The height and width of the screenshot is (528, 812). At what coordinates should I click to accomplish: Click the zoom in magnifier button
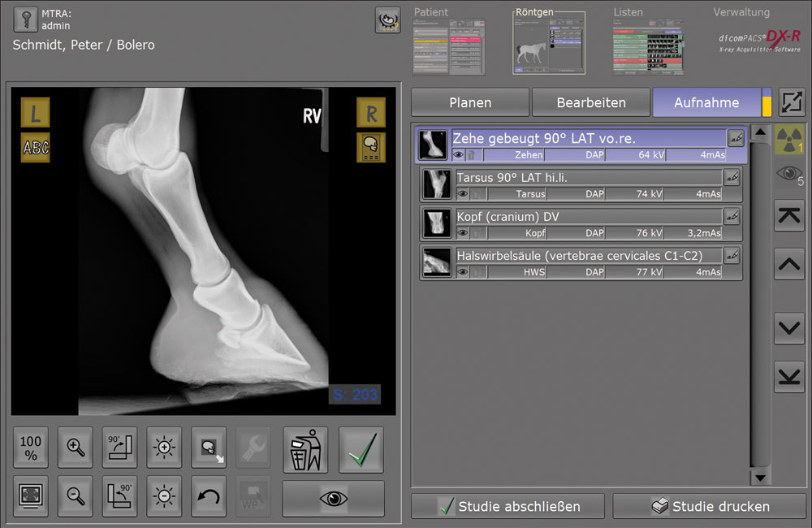(76, 448)
